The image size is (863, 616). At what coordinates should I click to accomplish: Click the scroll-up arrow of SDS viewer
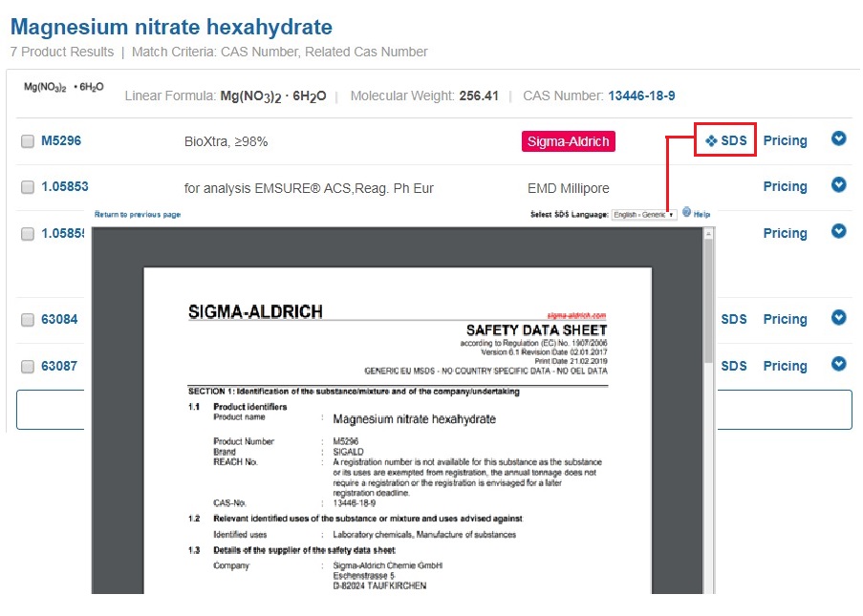(x=708, y=234)
